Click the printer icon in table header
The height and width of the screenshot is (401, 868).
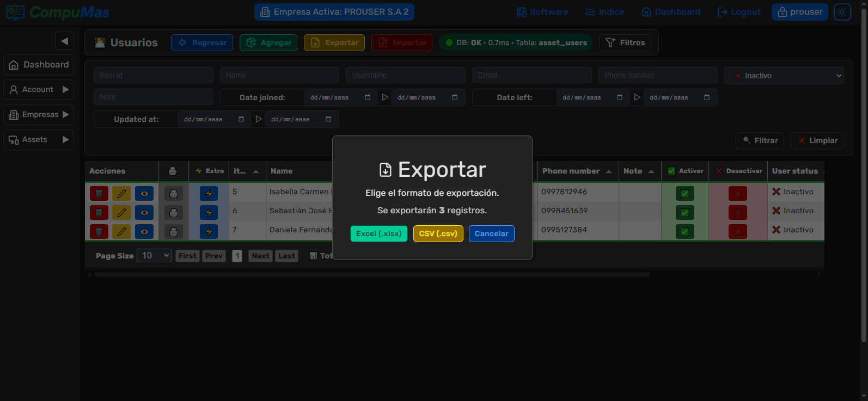click(x=173, y=171)
